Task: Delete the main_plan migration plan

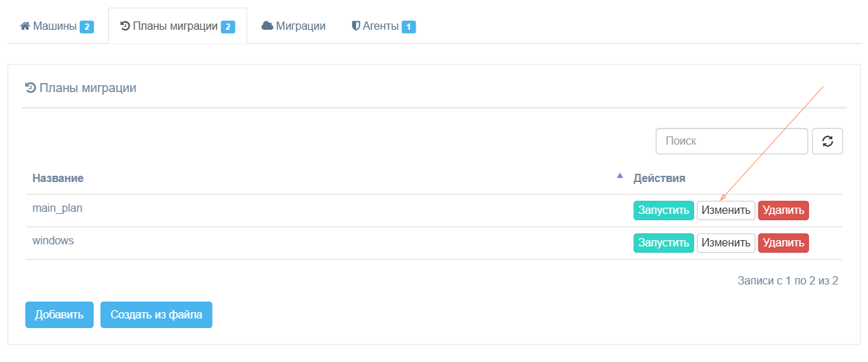Action: click(783, 210)
